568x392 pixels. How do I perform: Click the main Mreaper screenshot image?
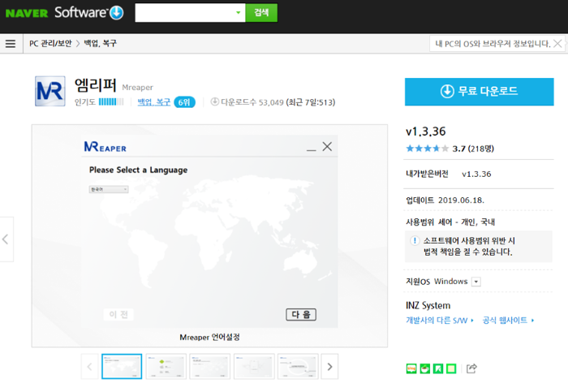click(x=209, y=231)
